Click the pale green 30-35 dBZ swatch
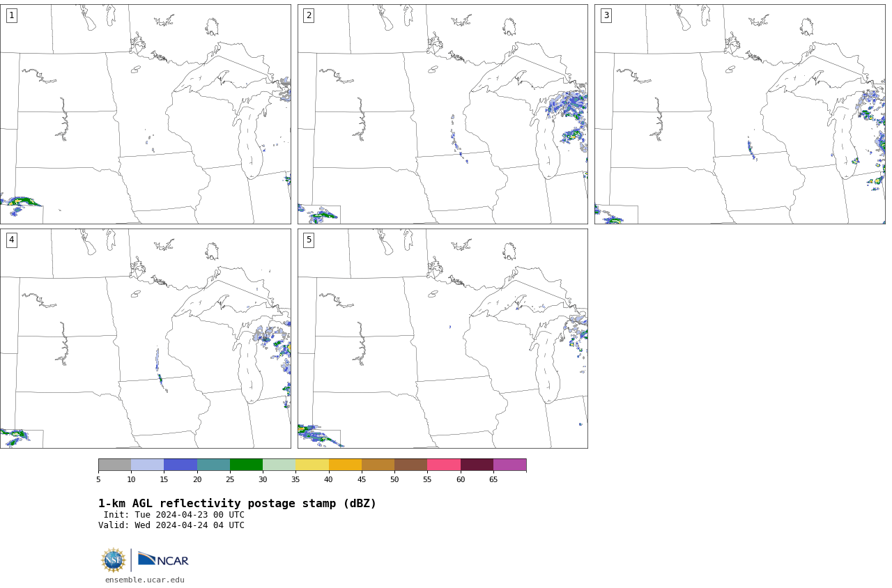 click(279, 465)
